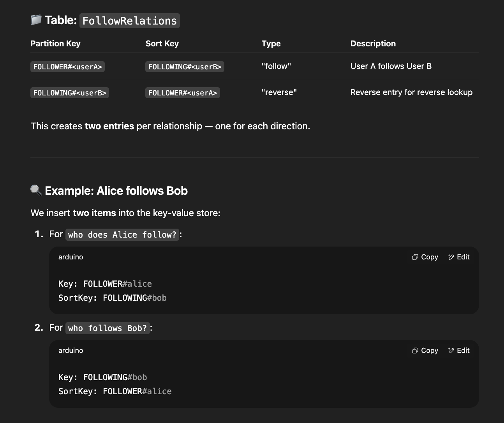This screenshot has width=504, height=423.
Task: Click the "who does Alice follow?" inline code
Action: click(122, 234)
